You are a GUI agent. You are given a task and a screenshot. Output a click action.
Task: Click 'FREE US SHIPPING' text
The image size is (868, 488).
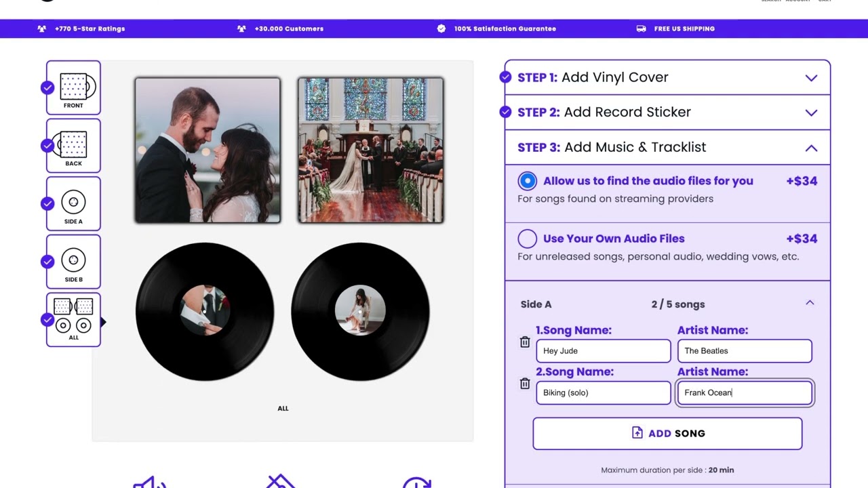click(x=684, y=28)
